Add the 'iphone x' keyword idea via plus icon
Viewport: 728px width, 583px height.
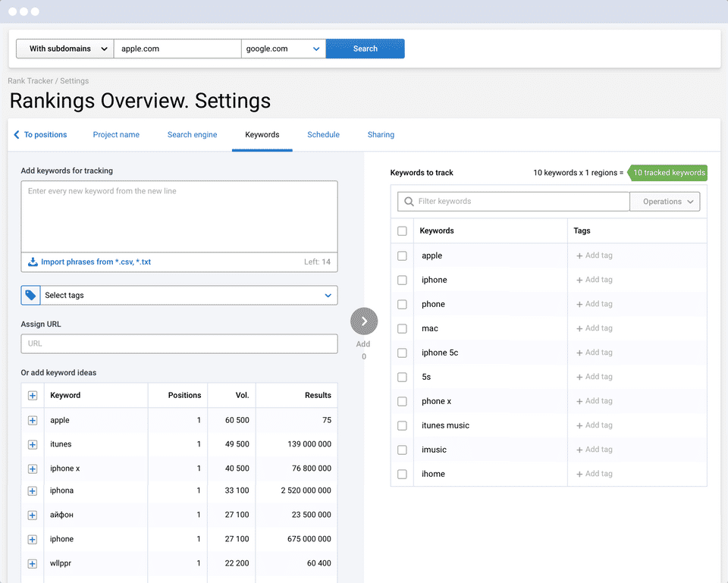pyautogui.click(x=33, y=469)
